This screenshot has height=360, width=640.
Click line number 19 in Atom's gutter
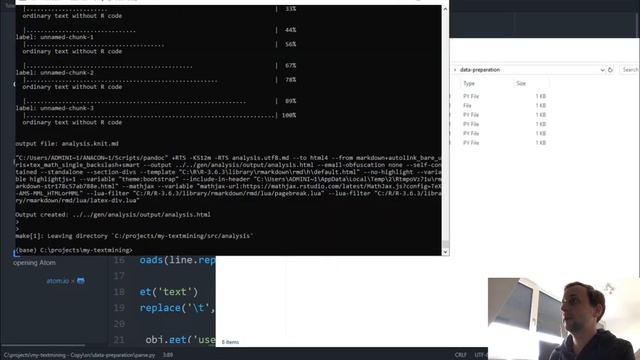coord(119,308)
